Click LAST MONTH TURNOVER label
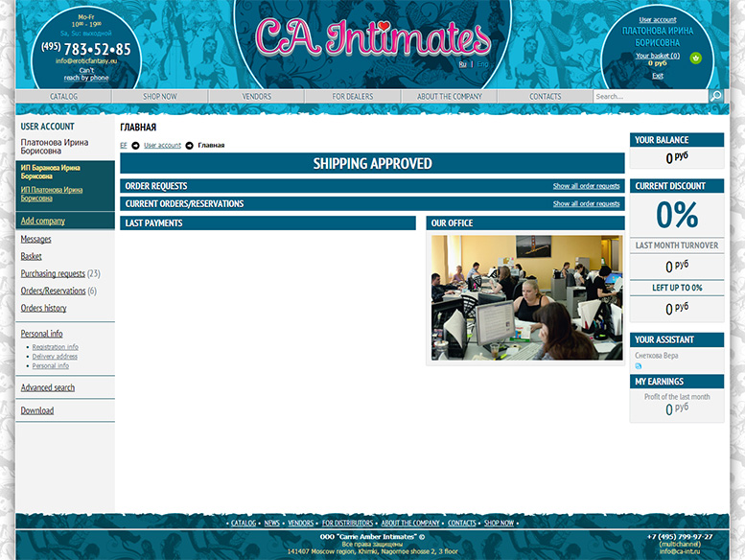745x560 pixels. tap(677, 245)
